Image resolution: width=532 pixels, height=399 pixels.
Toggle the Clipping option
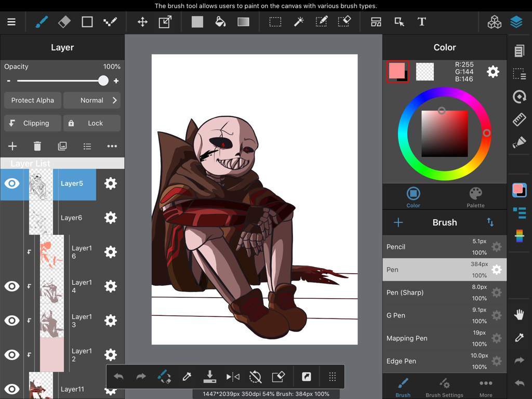(x=33, y=123)
